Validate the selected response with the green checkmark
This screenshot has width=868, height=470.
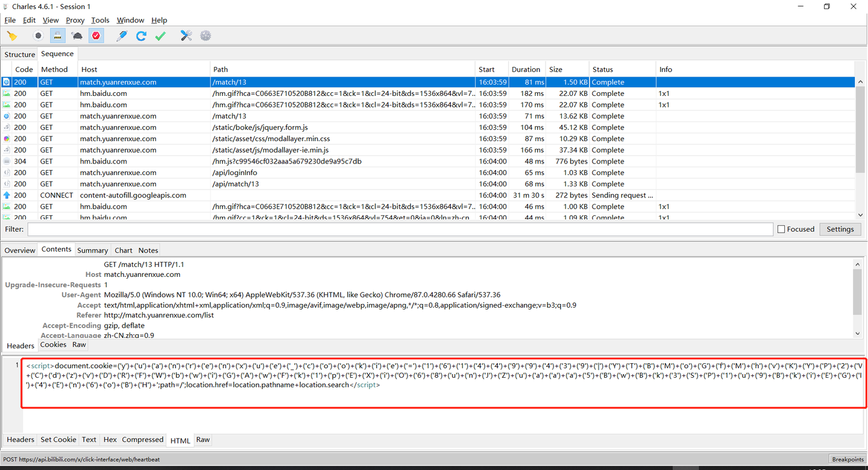[x=160, y=36]
